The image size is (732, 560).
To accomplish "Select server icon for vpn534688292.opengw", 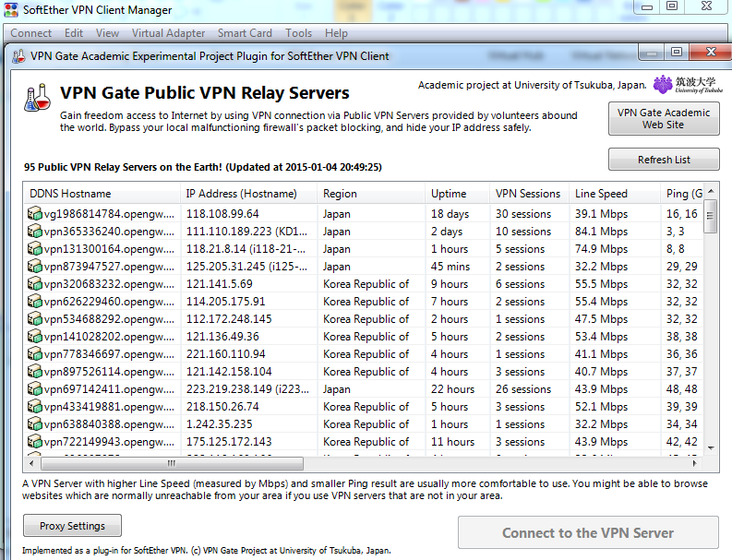I will [34, 318].
